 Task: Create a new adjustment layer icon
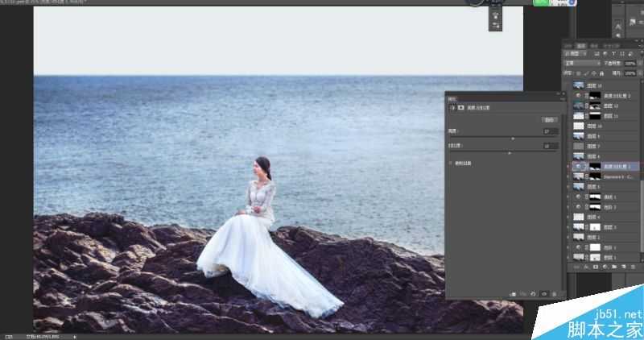604,266
